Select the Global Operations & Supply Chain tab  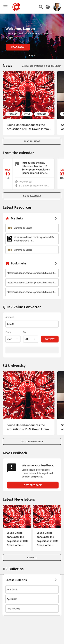click(41, 66)
